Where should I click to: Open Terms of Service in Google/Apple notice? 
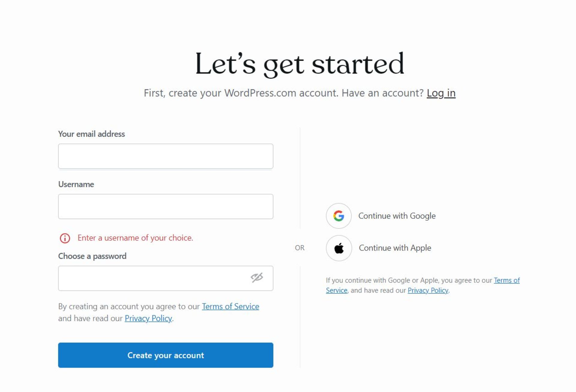click(506, 281)
